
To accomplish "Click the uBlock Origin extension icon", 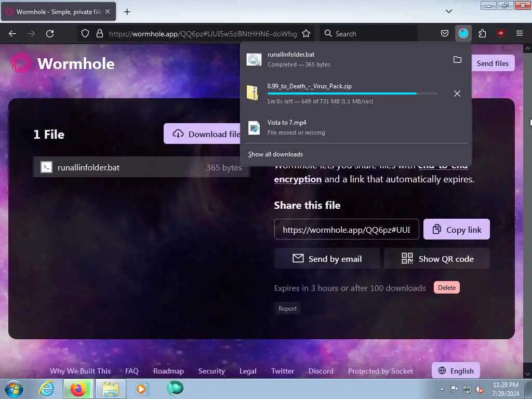I will coord(500,33).
